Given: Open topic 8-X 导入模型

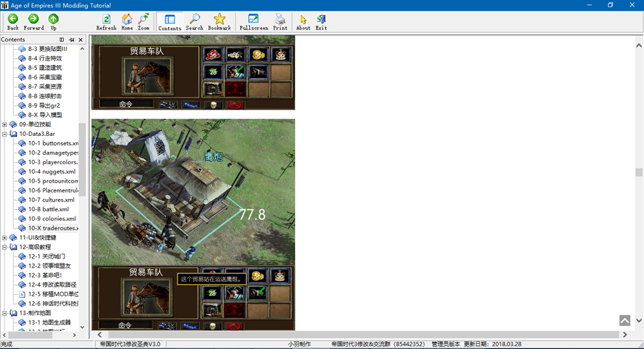Looking at the screenshot, I should [45, 115].
